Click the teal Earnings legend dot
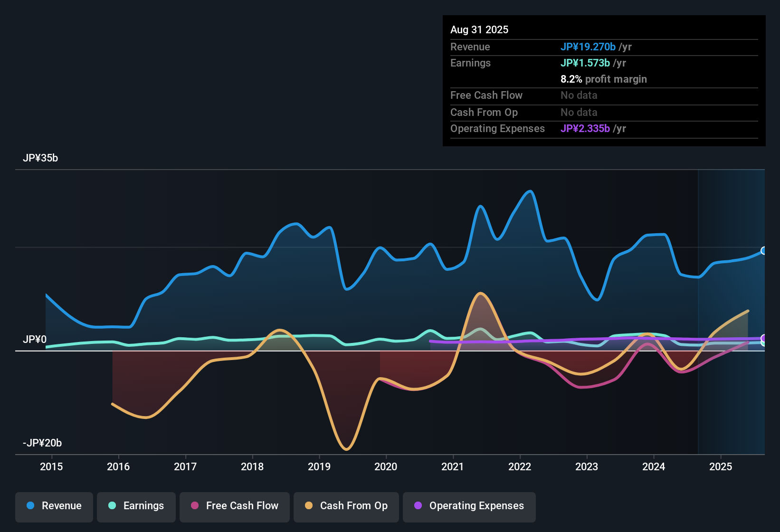 pos(112,506)
